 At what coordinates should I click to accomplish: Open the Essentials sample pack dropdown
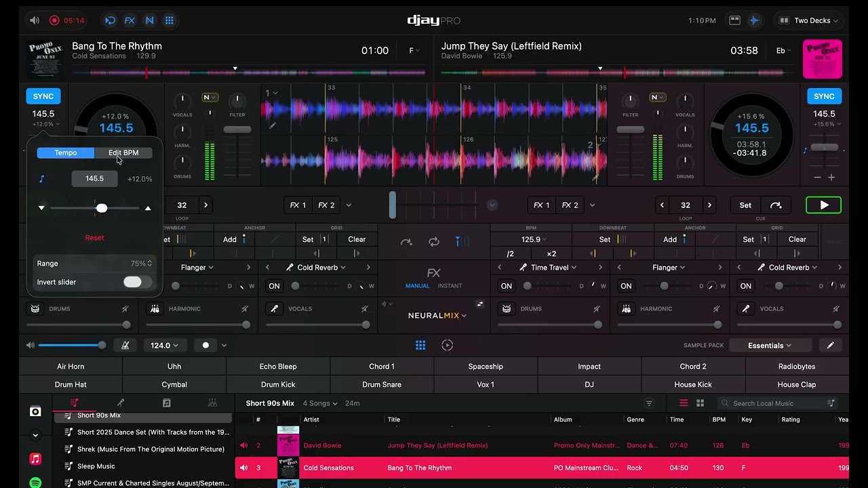[x=770, y=345]
